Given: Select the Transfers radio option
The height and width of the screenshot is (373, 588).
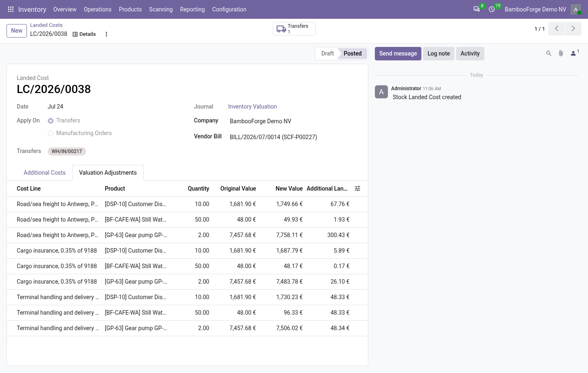Looking at the screenshot, I should pos(51,121).
